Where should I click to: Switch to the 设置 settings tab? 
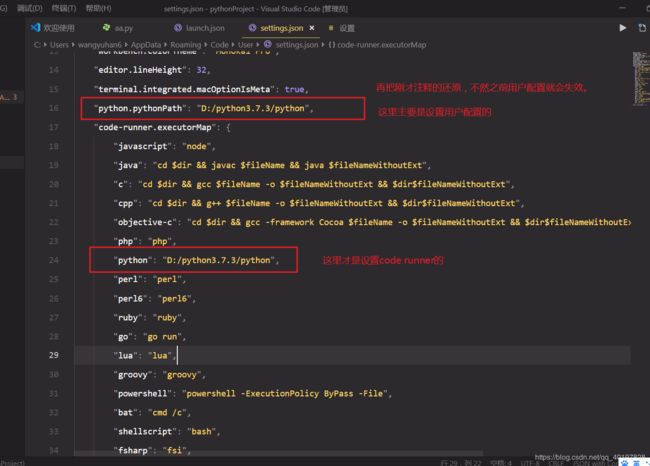347,28
